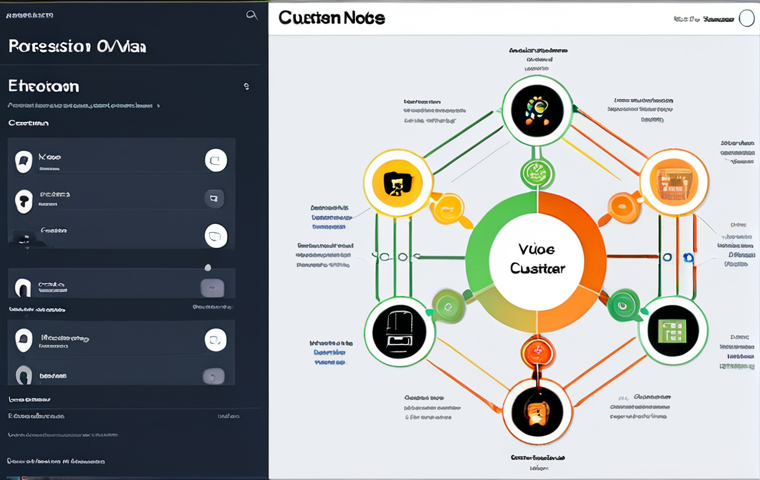The image size is (760, 480).
Task: Click the 'Vuoe Custtcar' center circle
Action: point(537,262)
